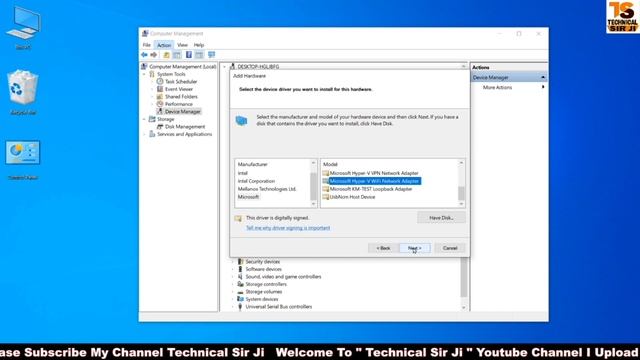Open the driver signing importance link
Screen dimensions: 640x360
288,228
